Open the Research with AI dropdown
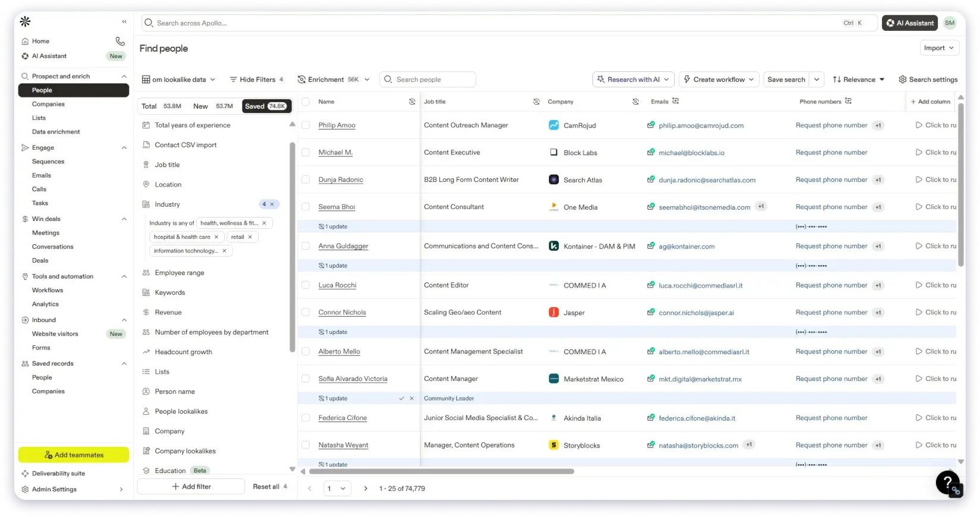 (x=633, y=80)
